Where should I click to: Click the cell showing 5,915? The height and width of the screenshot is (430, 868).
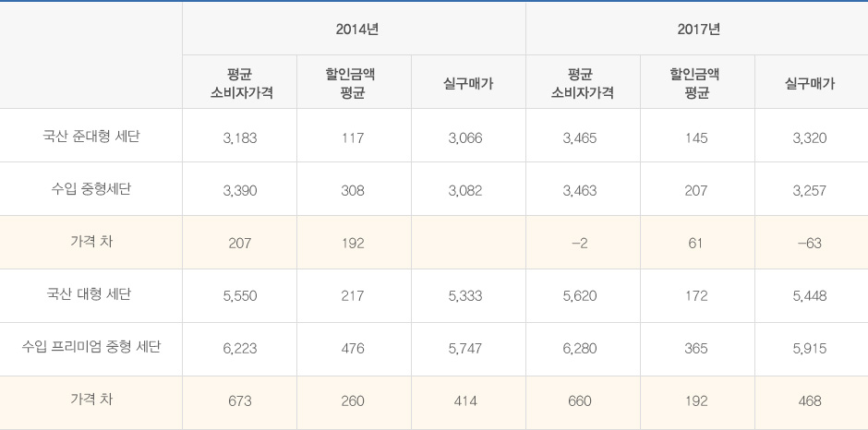810,349
